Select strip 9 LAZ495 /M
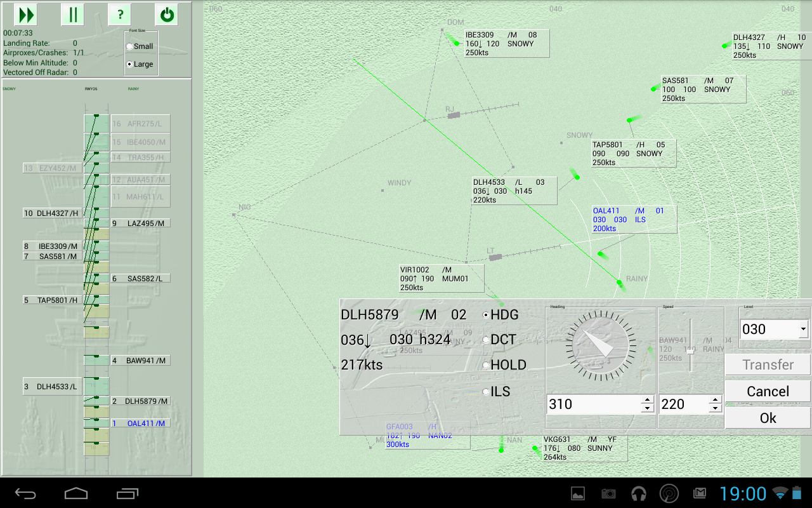This screenshot has width=812, height=508. [x=140, y=223]
